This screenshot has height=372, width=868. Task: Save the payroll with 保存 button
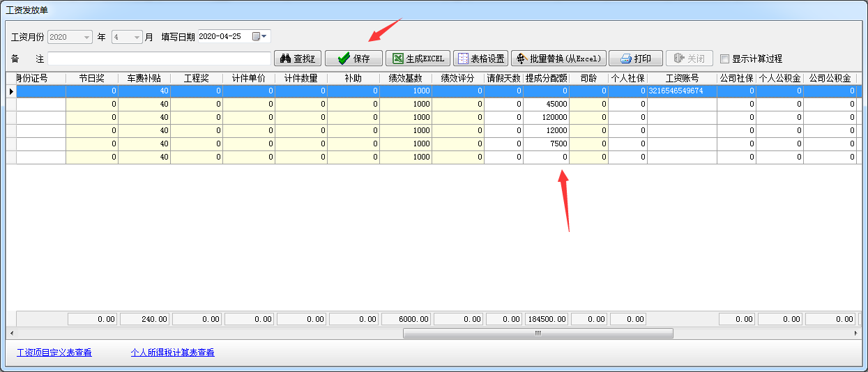353,59
